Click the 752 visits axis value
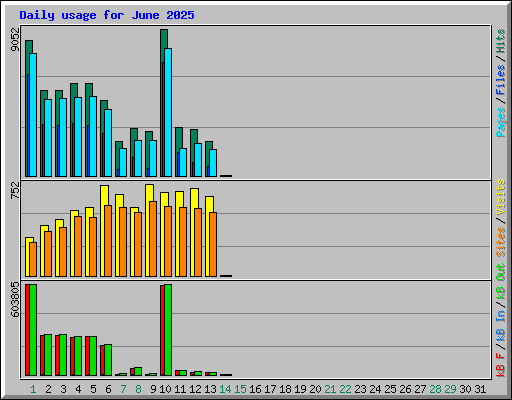Screen dimensions: 512x400 [x=15, y=190]
